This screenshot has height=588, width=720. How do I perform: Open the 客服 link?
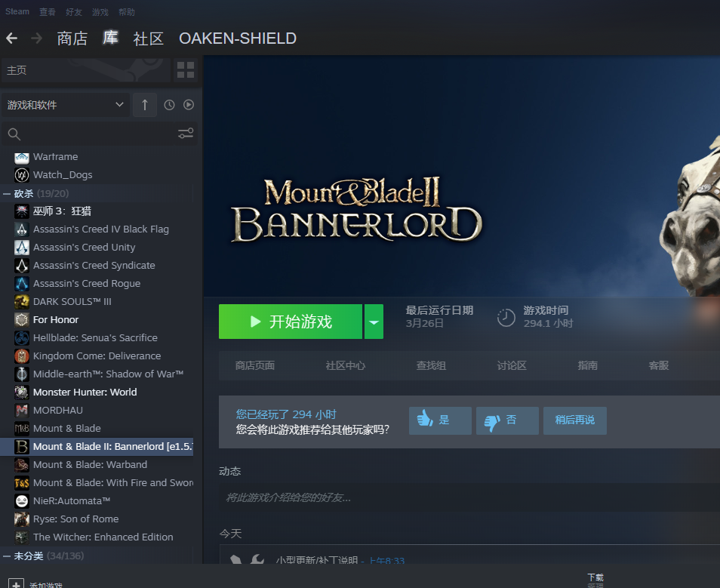(658, 365)
